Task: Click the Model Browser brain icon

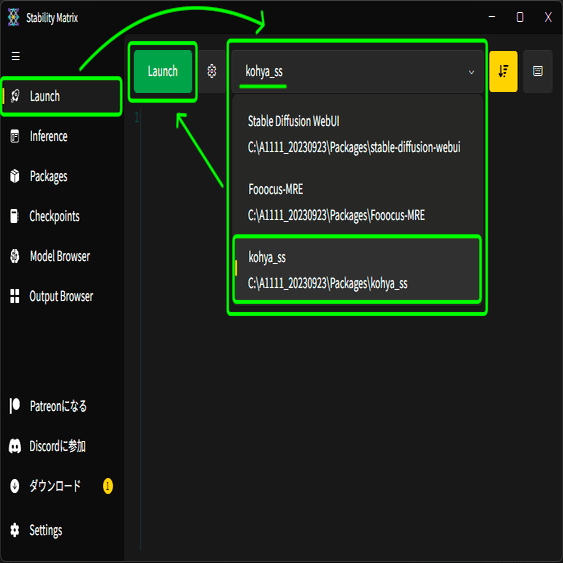Action: [15, 256]
